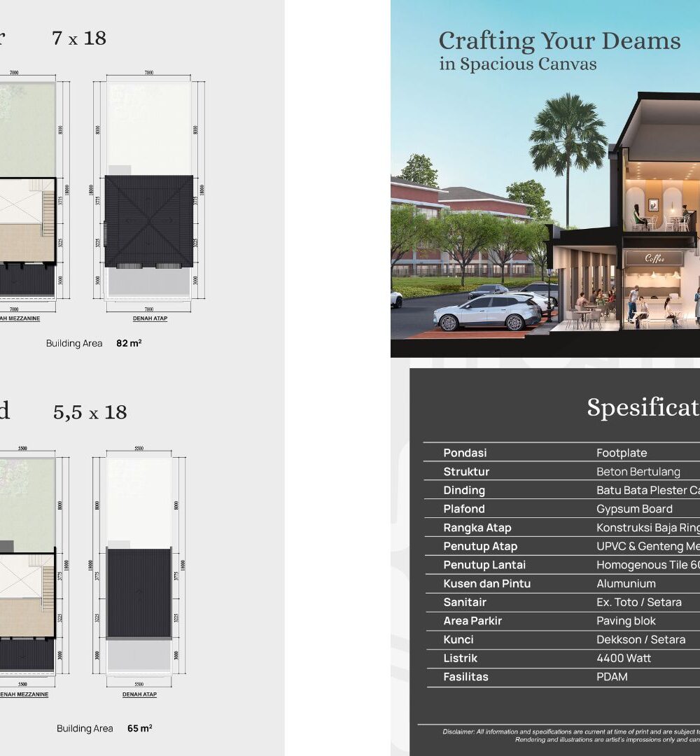This screenshot has width=700, height=756.
Task: Select the "in Spacious Canvas" subtitle
Action: pyautogui.click(x=518, y=64)
